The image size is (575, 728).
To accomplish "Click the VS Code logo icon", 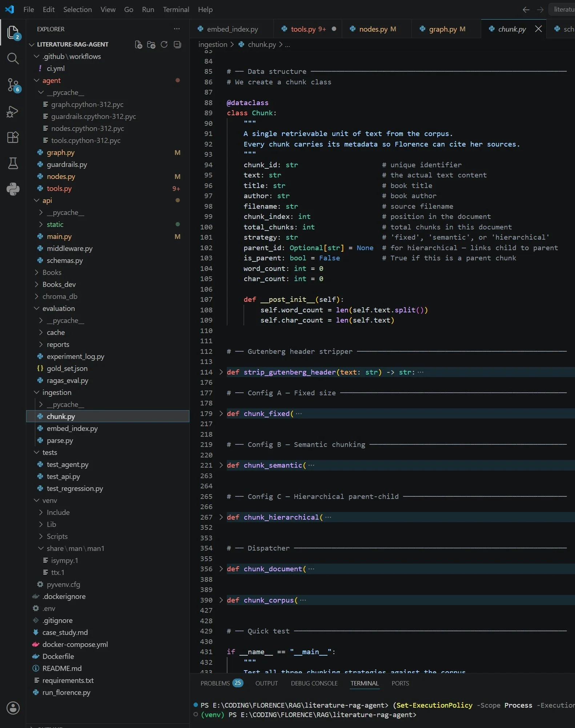I will tap(9, 9).
